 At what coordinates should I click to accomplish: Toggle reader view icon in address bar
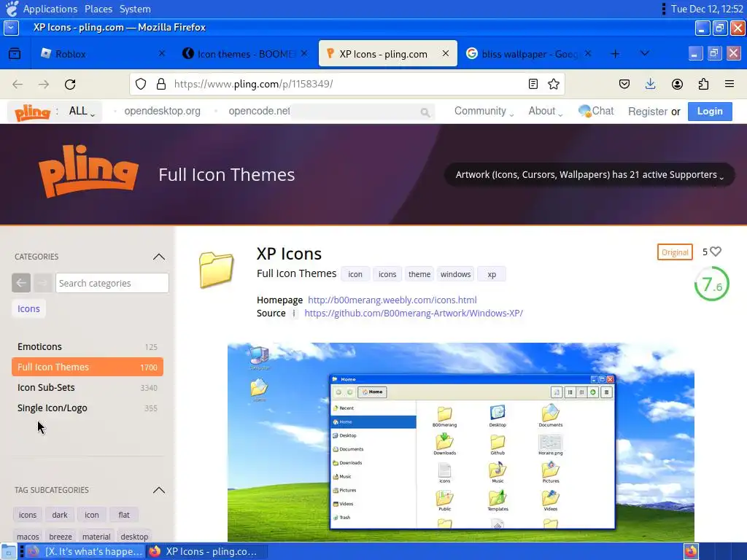tap(533, 85)
